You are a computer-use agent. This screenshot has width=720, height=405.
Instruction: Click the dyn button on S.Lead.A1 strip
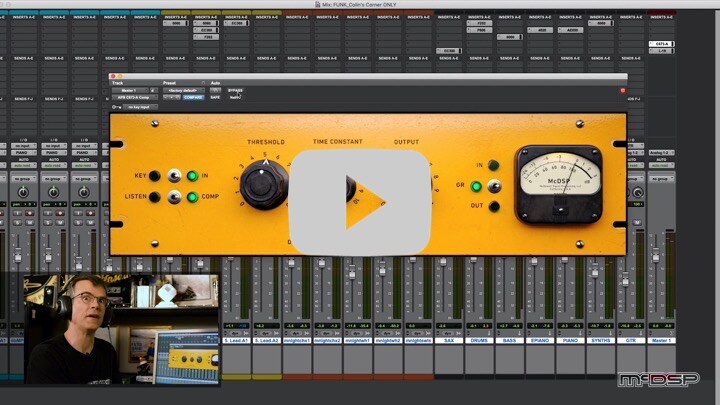click(236, 333)
